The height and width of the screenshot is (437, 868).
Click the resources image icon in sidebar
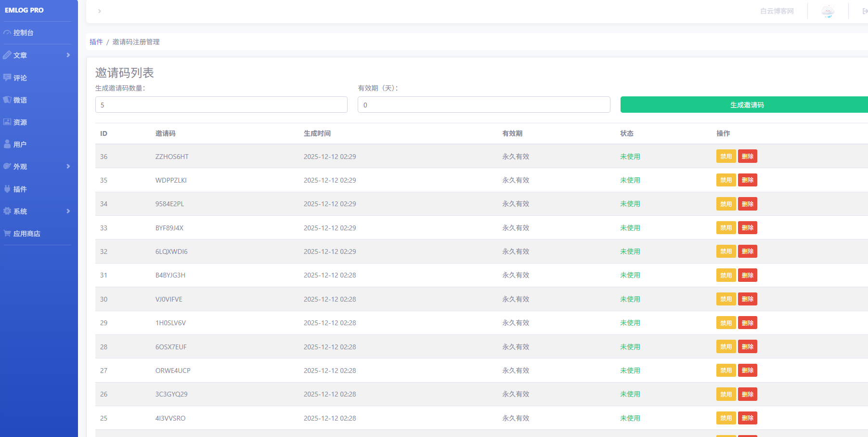pos(7,122)
